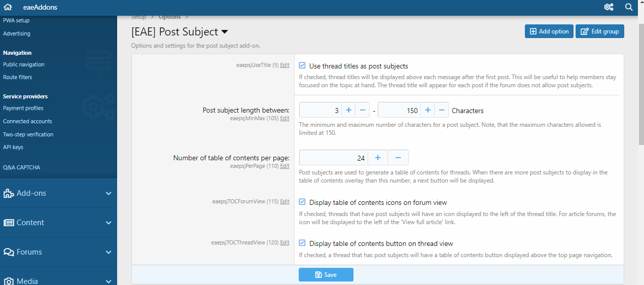Screen dimensions: 644x285
Task: Click the home icon in header
Action: 8,7
